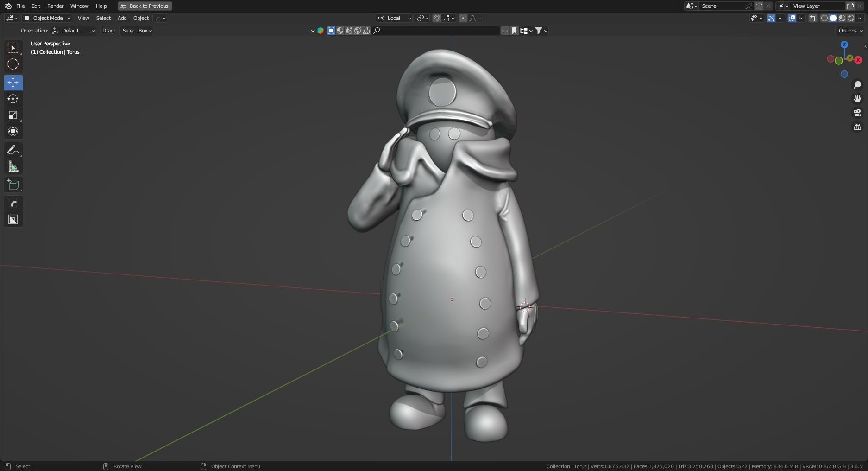Click the green Y axis gizmo handle
The height and width of the screenshot is (471, 868).
tap(850, 58)
